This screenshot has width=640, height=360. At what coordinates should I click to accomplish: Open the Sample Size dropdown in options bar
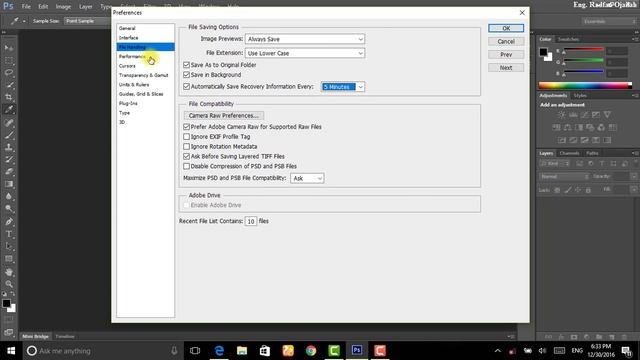click(87, 21)
